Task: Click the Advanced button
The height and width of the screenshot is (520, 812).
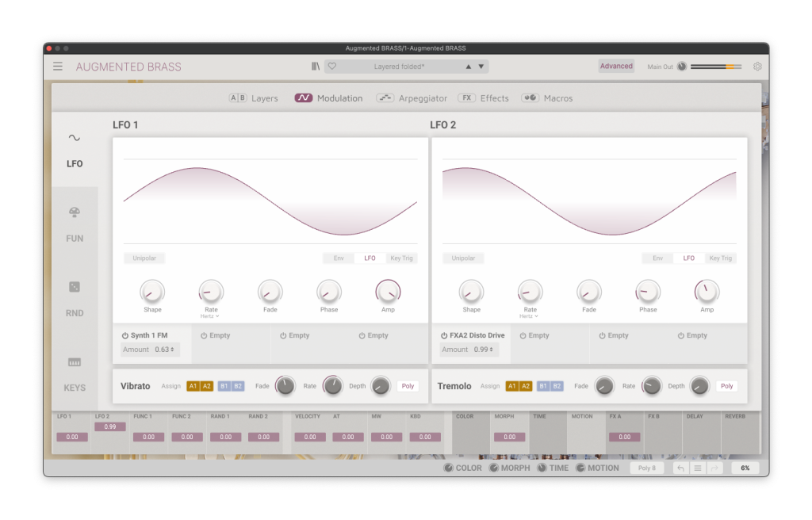Action: click(x=616, y=67)
